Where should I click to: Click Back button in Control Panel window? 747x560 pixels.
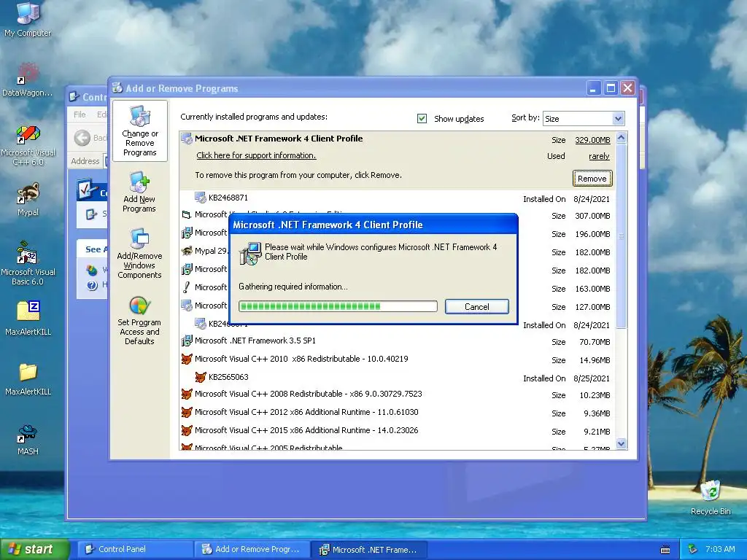pyautogui.click(x=90, y=138)
